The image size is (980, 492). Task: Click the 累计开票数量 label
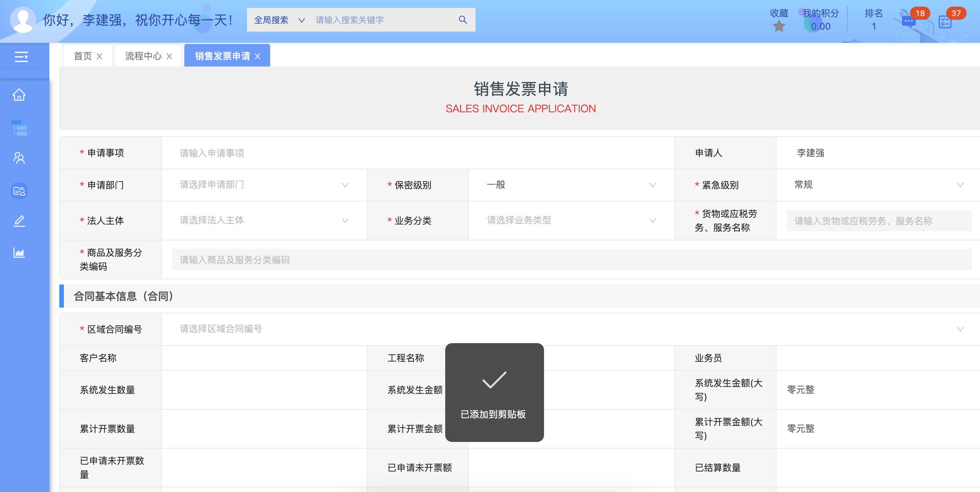[x=107, y=429]
